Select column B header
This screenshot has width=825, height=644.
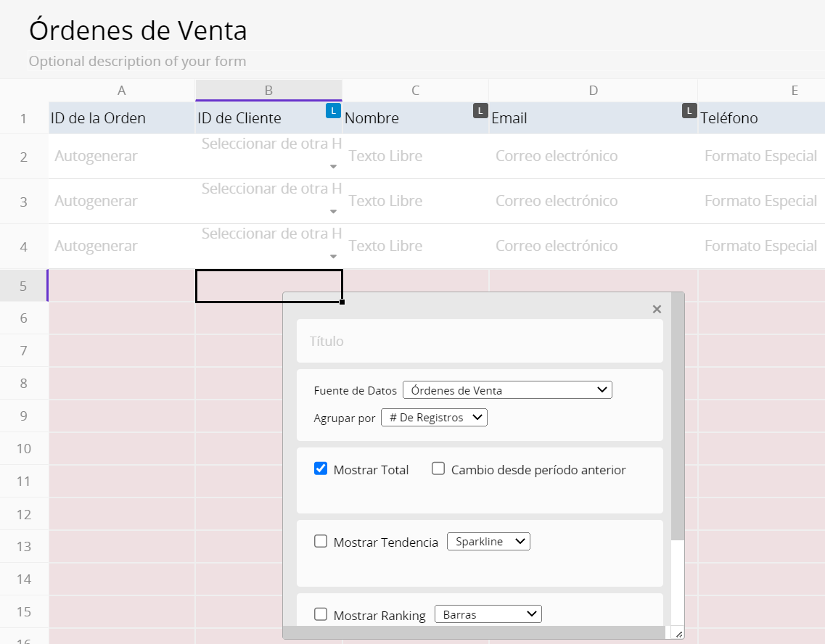pyautogui.click(x=268, y=91)
